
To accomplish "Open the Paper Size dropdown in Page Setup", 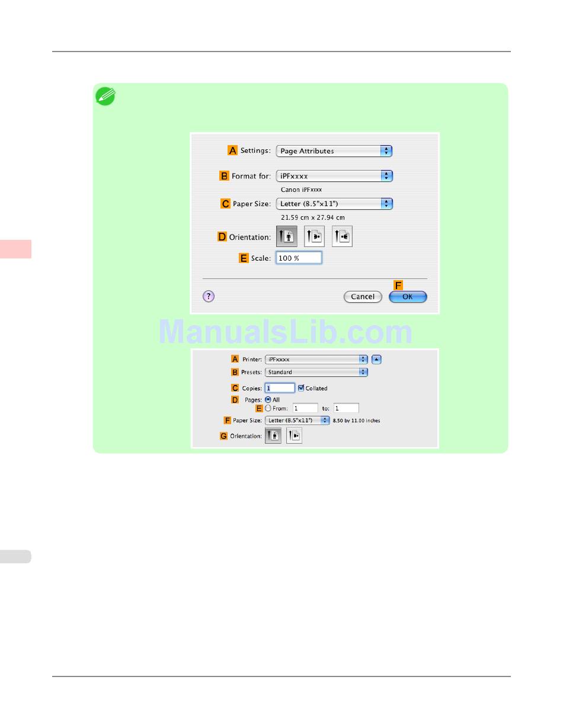I will (x=334, y=204).
